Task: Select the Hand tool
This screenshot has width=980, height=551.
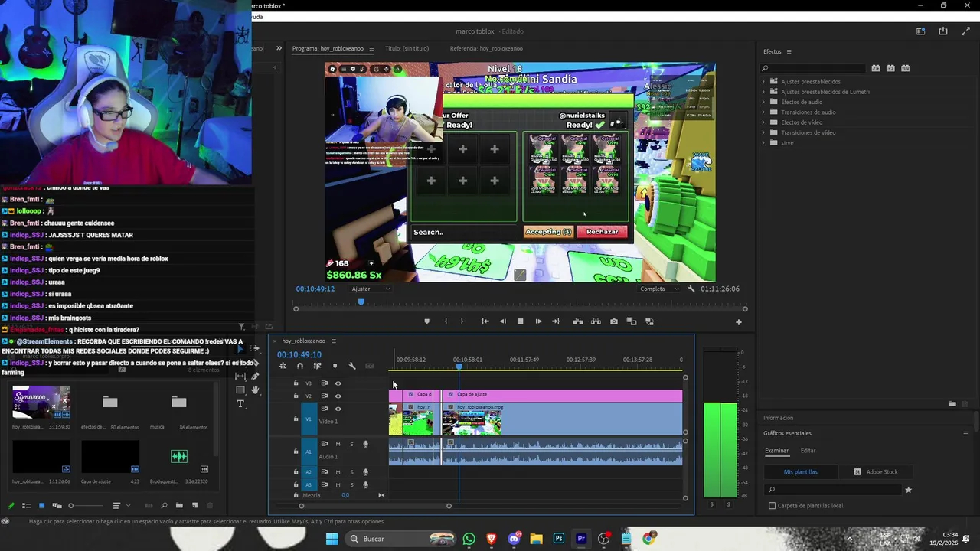Action: (x=255, y=390)
